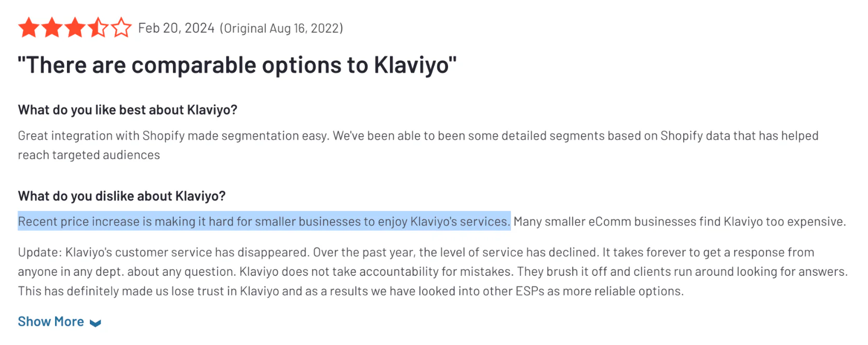
Task: Click the 'Many smaller eComm businesses' sentence
Action: click(x=680, y=221)
